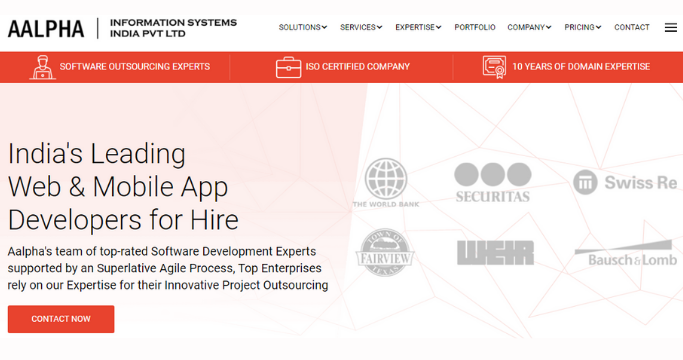Click the Swiss Re logo
The image size is (683, 360).
coord(625,182)
